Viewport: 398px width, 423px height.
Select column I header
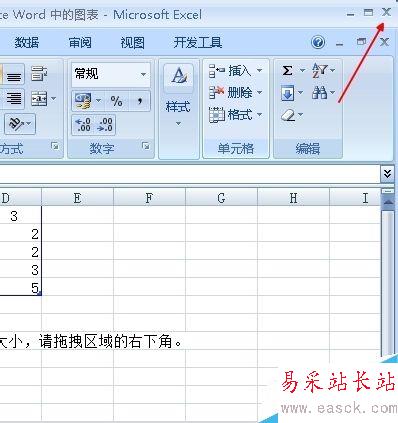pyautogui.click(x=355, y=198)
